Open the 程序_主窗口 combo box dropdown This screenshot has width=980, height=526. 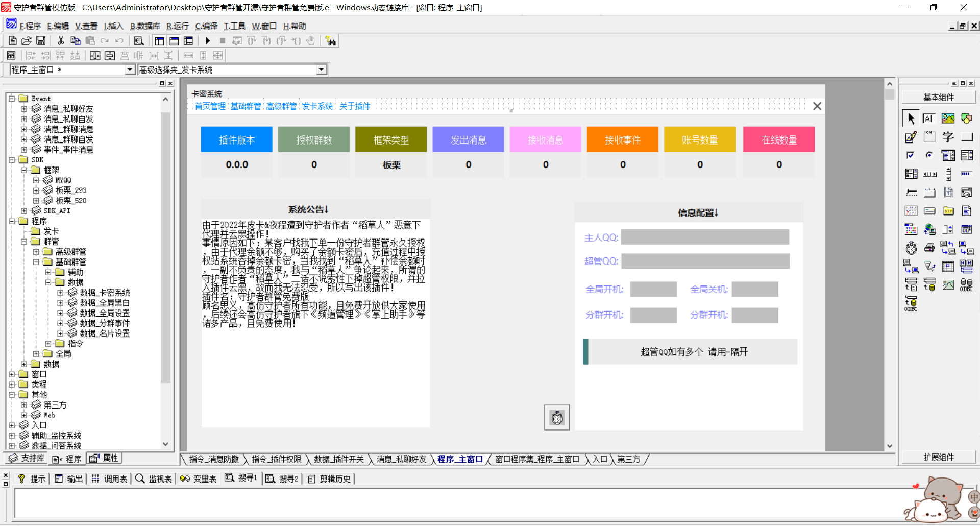pos(130,70)
